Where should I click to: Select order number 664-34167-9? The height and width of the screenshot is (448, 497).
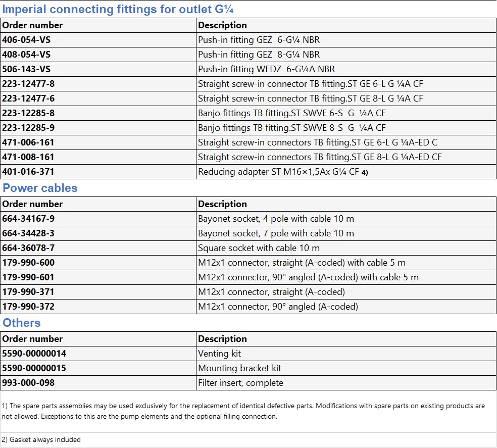tap(28, 219)
